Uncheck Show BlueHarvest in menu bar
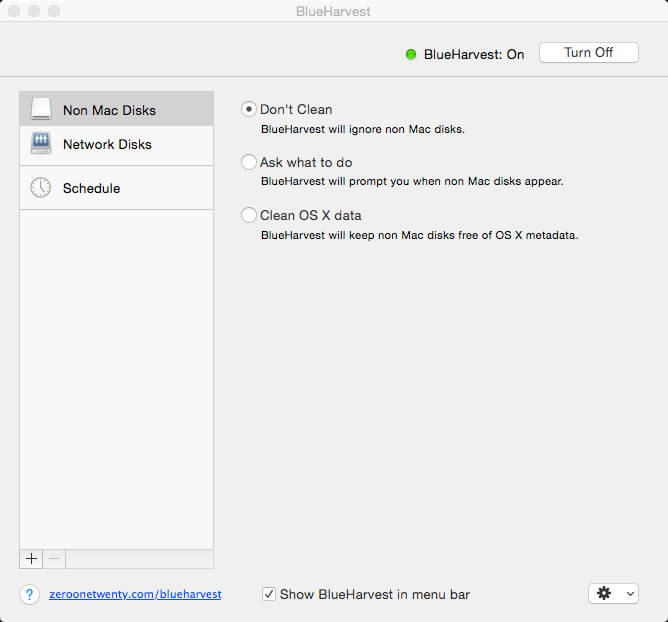Viewport: 668px width, 622px height. (269, 594)
